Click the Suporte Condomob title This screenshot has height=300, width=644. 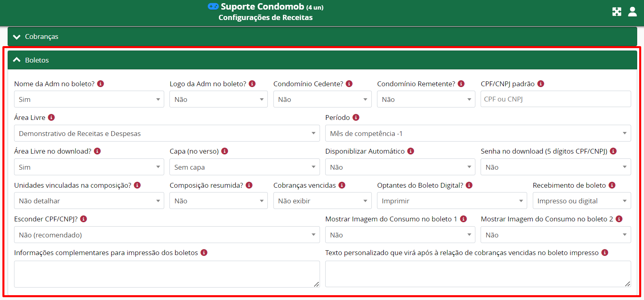[262, 7]
